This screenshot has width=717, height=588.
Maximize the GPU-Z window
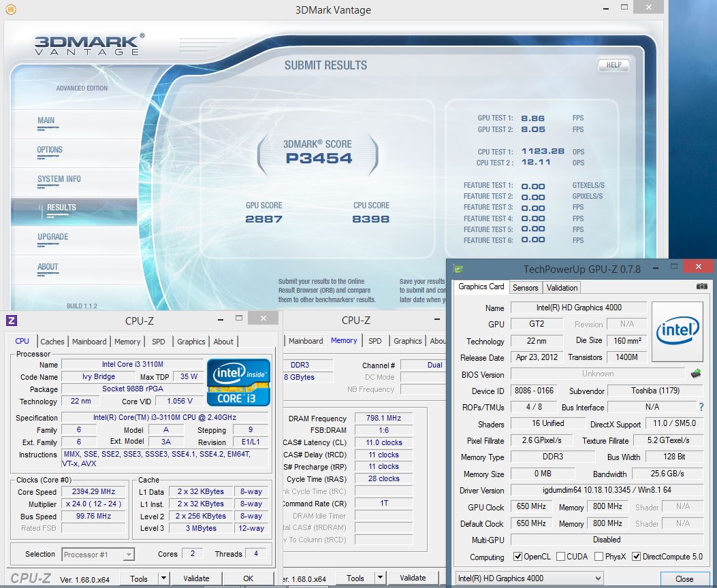(673, 267)
